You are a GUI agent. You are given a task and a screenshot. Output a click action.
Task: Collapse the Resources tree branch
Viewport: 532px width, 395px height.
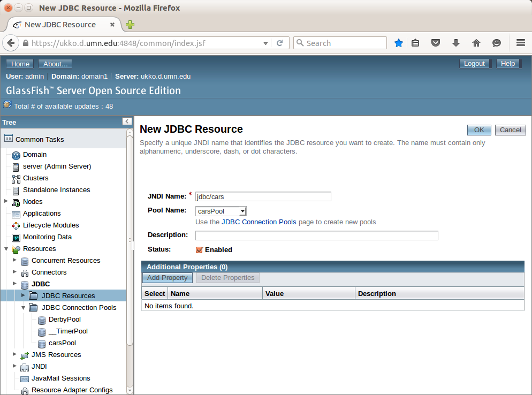pos(6,248)
